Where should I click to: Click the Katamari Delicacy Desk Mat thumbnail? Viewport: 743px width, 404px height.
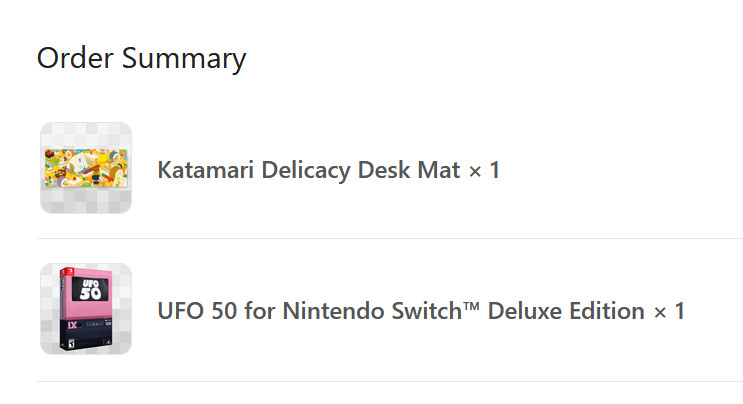pyautogui.click(x=86, y=168)
